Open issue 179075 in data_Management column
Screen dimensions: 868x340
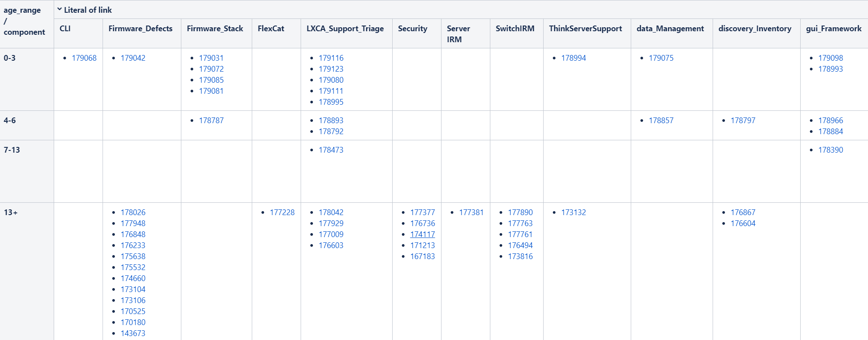(x=661, y=58)
